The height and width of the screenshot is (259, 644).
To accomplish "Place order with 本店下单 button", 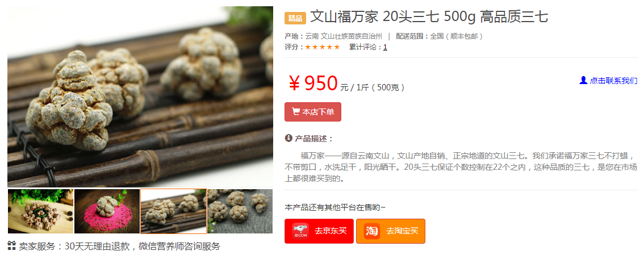I will [313, 112].
